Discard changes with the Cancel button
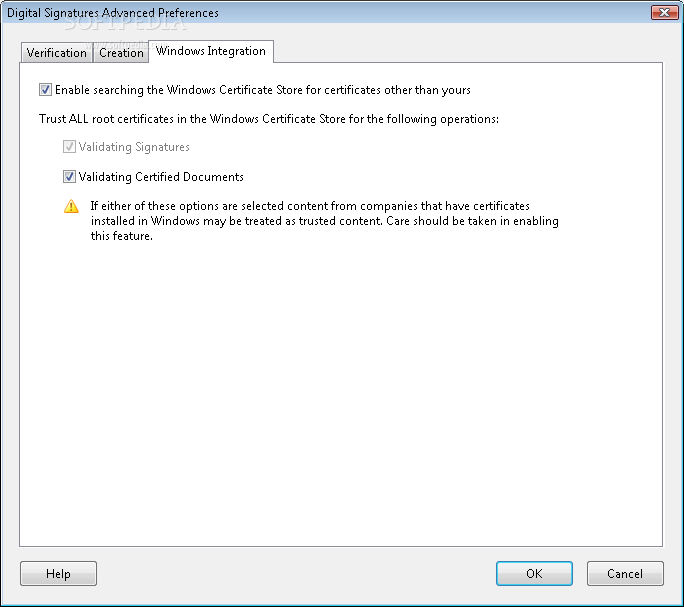The width and height of the screenshot is (684, 607). pyautogui.click(x=625, y=573)
